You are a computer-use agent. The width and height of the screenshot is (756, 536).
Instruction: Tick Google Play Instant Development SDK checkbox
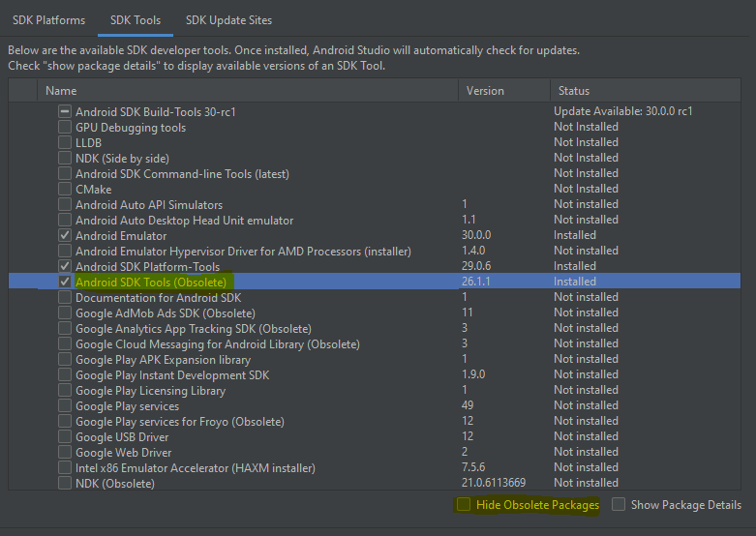pos(65,375)
